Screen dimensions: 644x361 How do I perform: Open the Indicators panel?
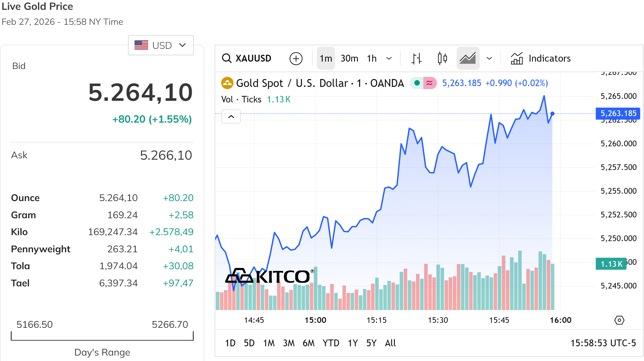coord(541,59)
